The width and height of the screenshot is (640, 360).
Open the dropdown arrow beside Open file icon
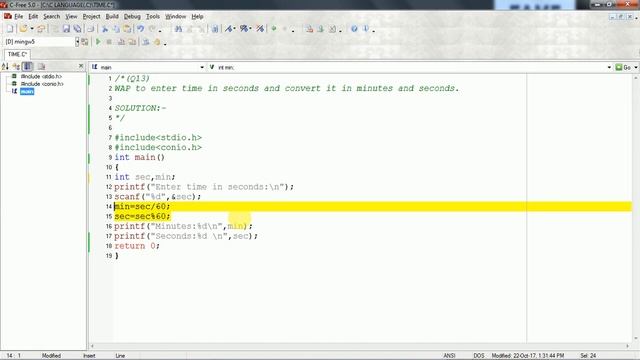coord(32,29)
